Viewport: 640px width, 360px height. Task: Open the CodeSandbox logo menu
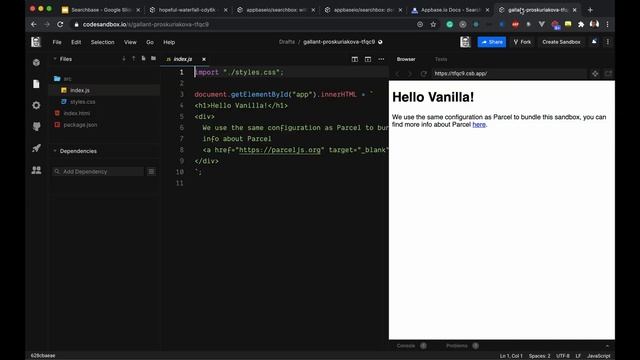click(x=36, y=42)
